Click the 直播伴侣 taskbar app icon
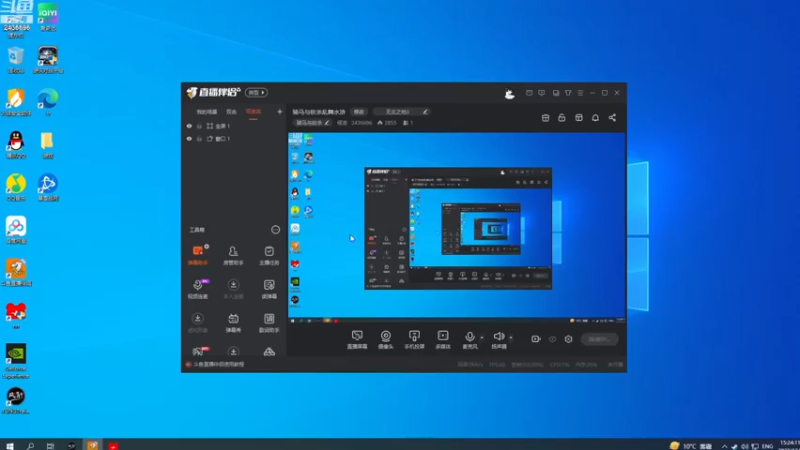The height and width of the screenshot is (450, 800). [93, 445]
